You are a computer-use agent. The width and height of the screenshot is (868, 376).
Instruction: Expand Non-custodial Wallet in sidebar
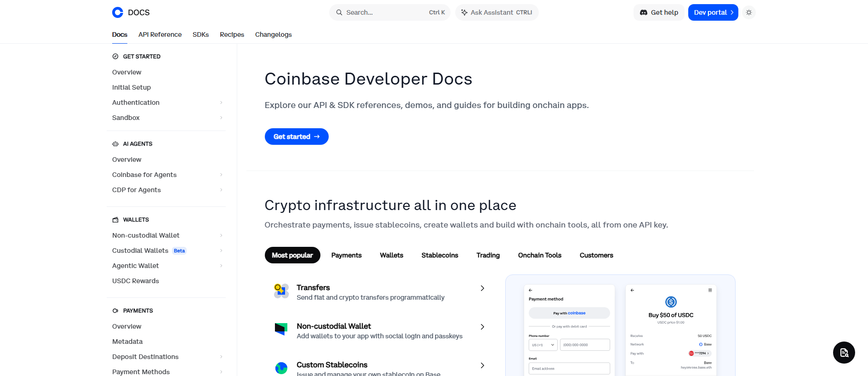(221, 235)
